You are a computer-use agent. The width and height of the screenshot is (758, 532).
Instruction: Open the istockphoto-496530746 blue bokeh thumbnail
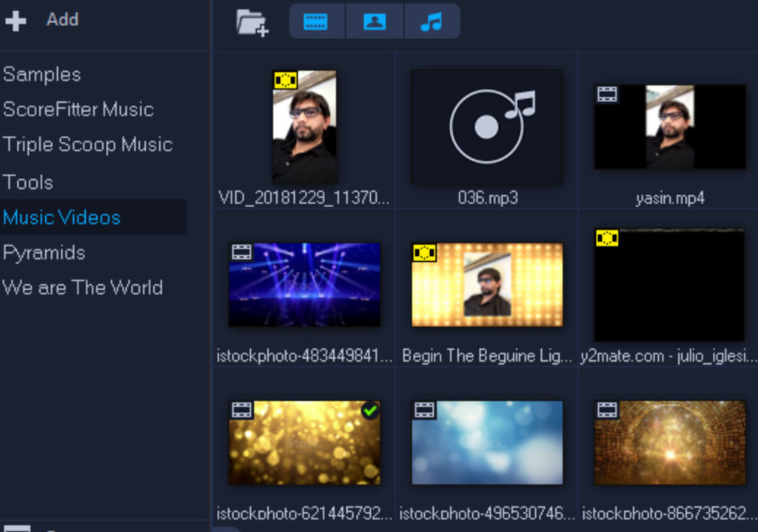(486, 442)
